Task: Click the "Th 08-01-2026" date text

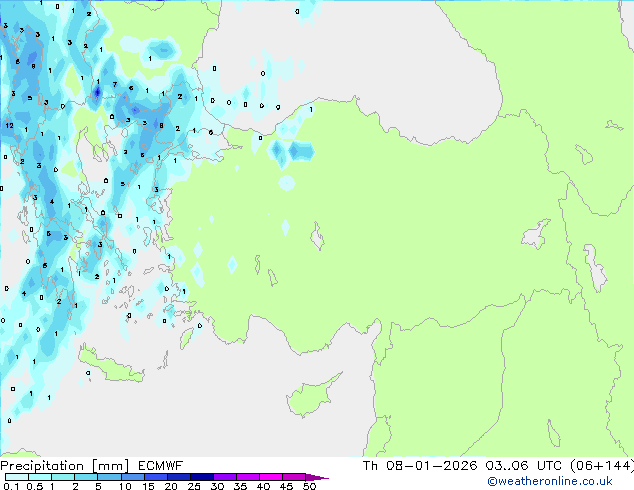Action: click(x=420, y=465)
